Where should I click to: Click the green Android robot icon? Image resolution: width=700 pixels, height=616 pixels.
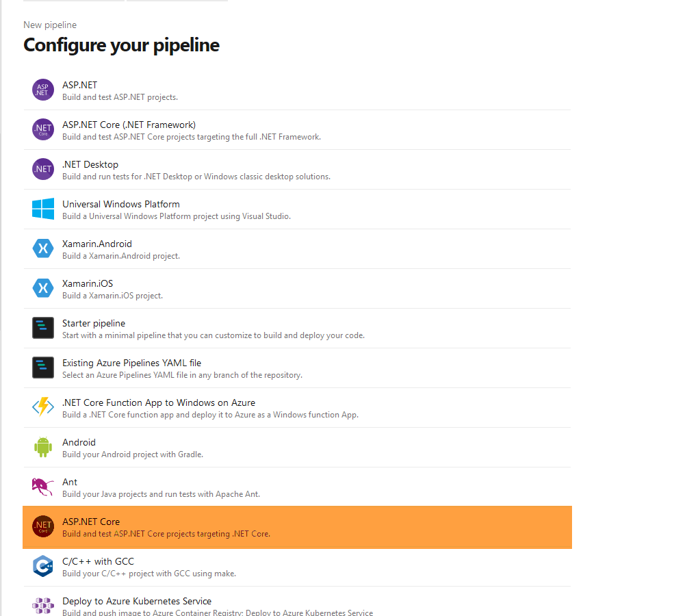click(43, 447)
